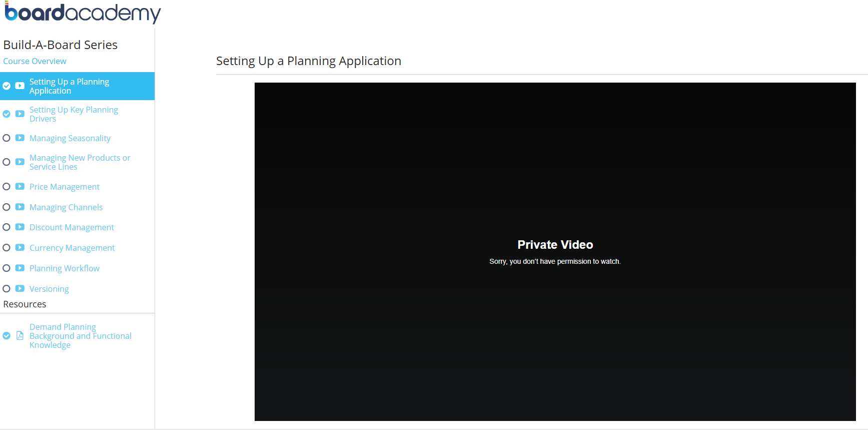Click completion circle for Discount Management
This screenshot has height=430, width=868.
pos(7,227)
